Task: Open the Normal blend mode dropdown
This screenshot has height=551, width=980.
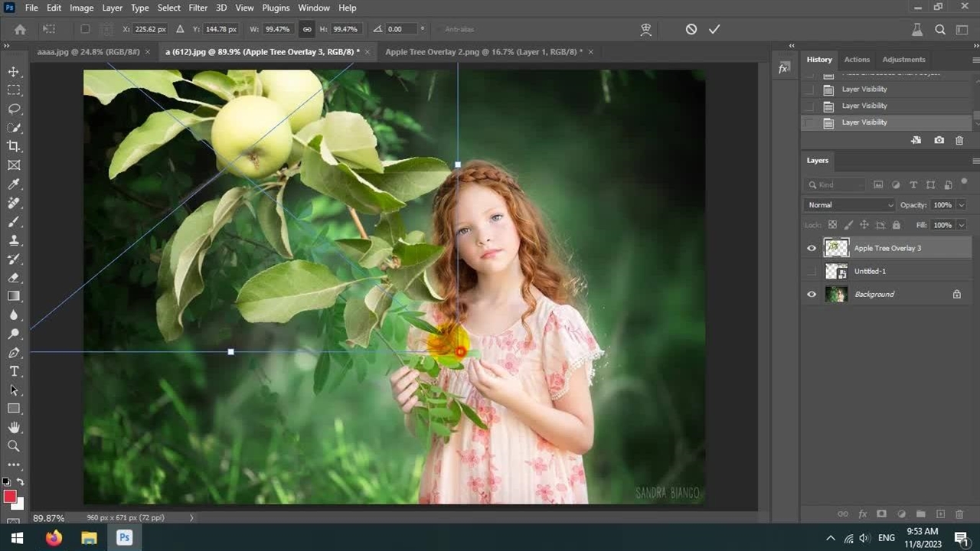Action: point(850,205)
